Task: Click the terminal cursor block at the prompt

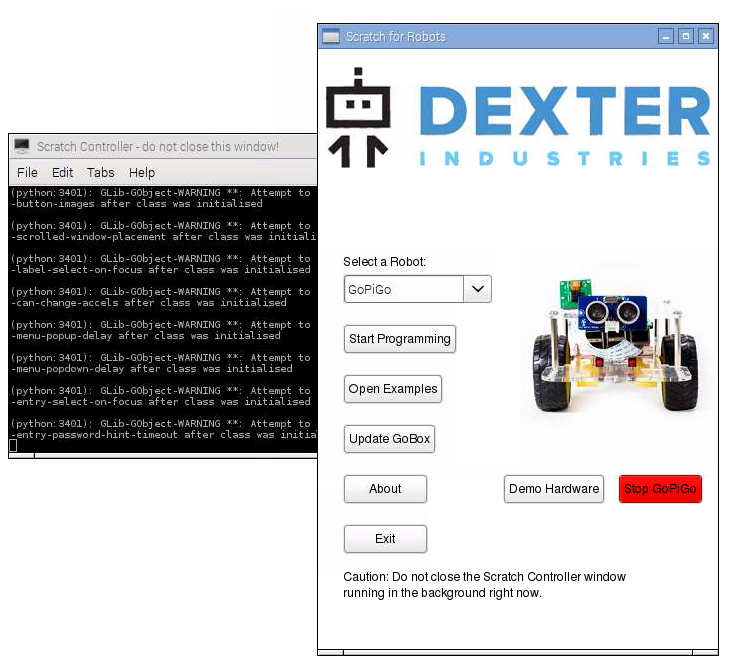Action: [13, 446]
